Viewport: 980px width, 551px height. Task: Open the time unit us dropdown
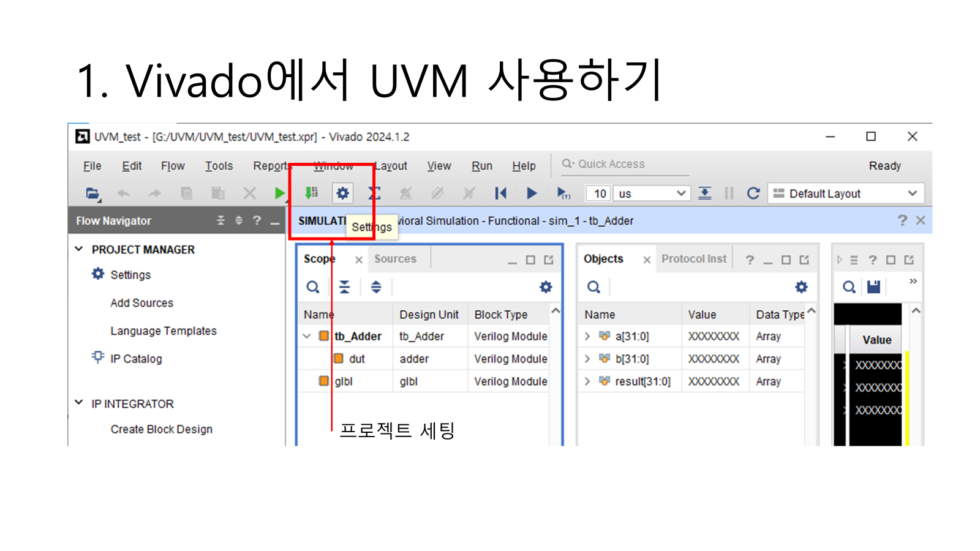pos(652,193)
